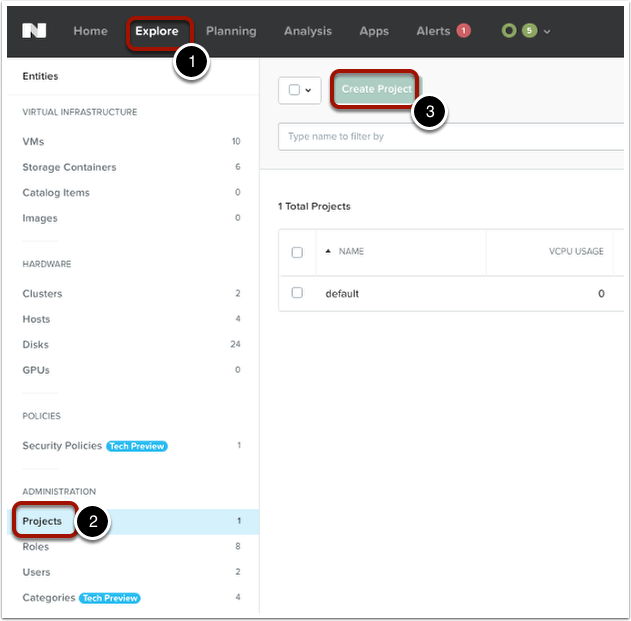
Task: Sort by the VCPU USAGE column header
Action: (575, 251)
